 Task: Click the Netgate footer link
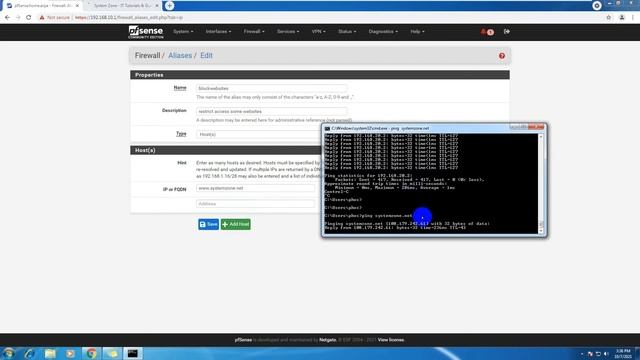327,340
